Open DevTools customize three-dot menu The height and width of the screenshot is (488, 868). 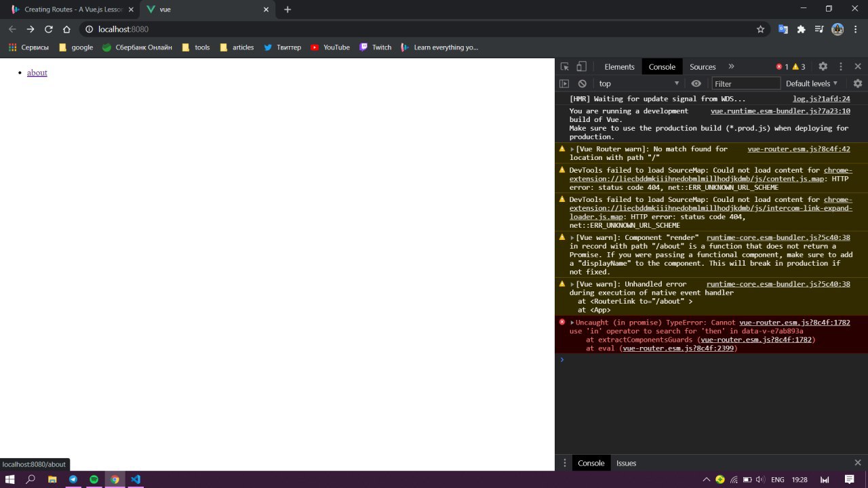point(841,66)
